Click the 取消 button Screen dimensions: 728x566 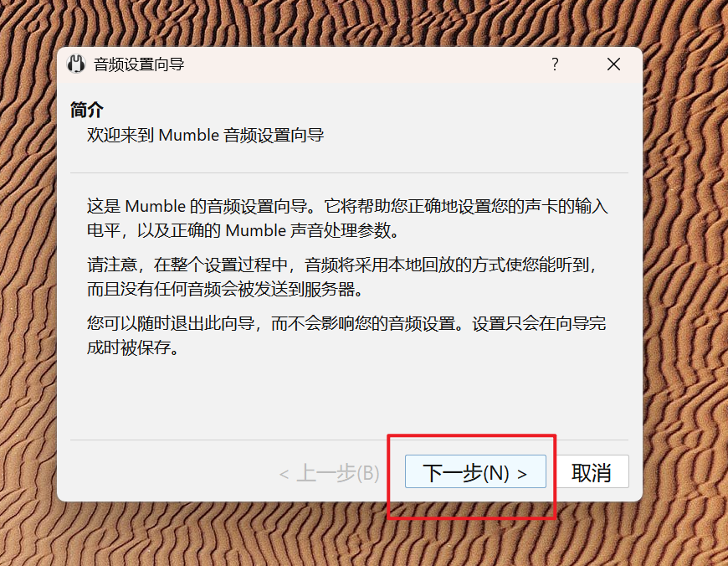[591, 471]
